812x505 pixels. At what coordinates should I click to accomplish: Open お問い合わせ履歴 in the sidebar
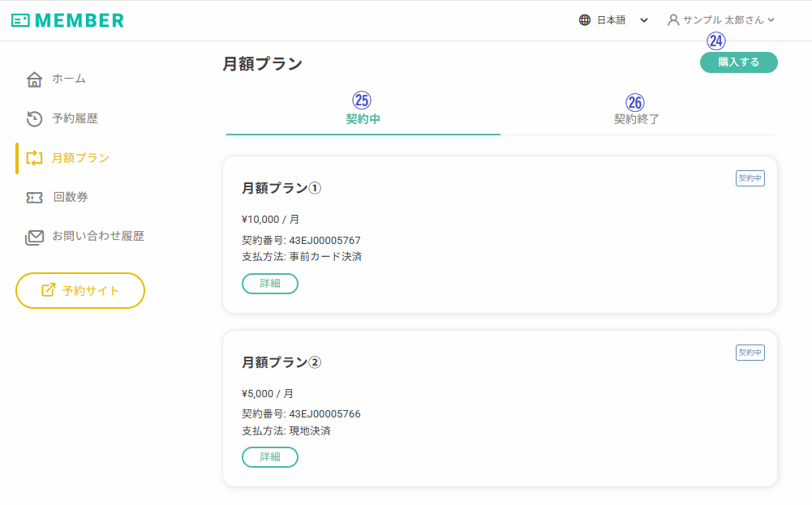85,237
